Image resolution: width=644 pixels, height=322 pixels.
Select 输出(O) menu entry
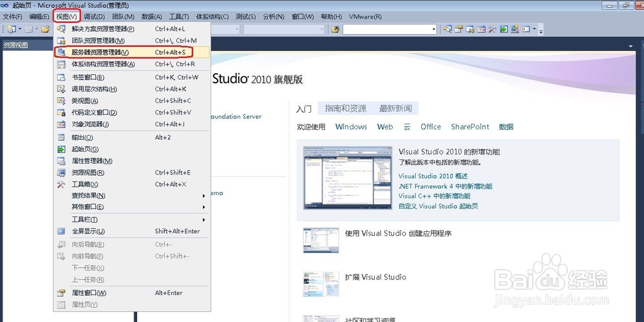click(x=132, y=137)
